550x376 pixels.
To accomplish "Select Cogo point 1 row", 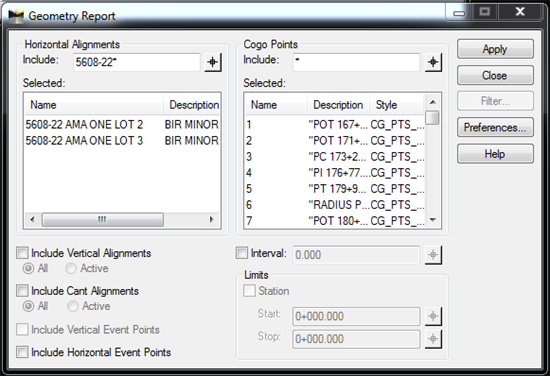I will point(335,125).
